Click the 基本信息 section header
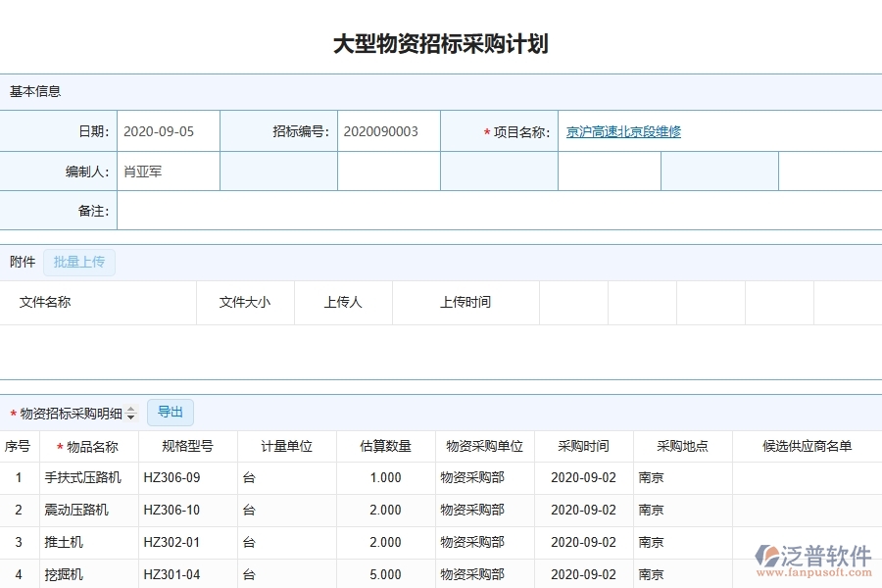This screenshot has height=588, width=882. click(34, 91)
